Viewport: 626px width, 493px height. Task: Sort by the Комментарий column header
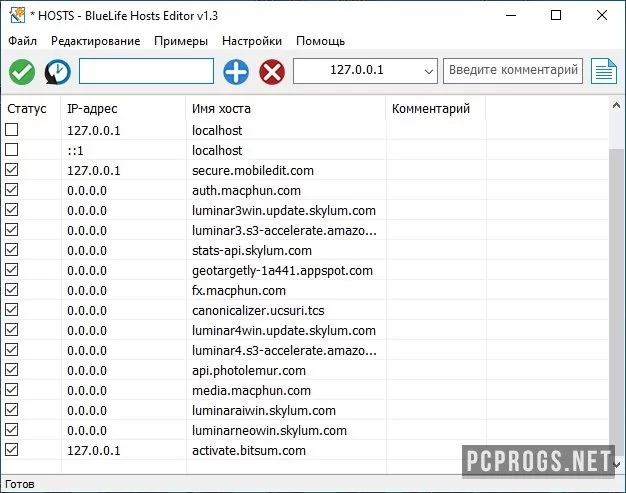click(x=436, y=108)
